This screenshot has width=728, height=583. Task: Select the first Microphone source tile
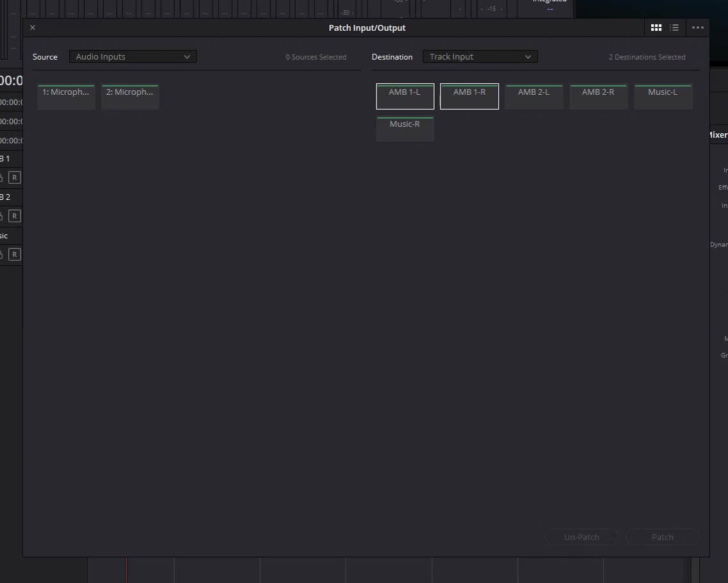point(66,96)
